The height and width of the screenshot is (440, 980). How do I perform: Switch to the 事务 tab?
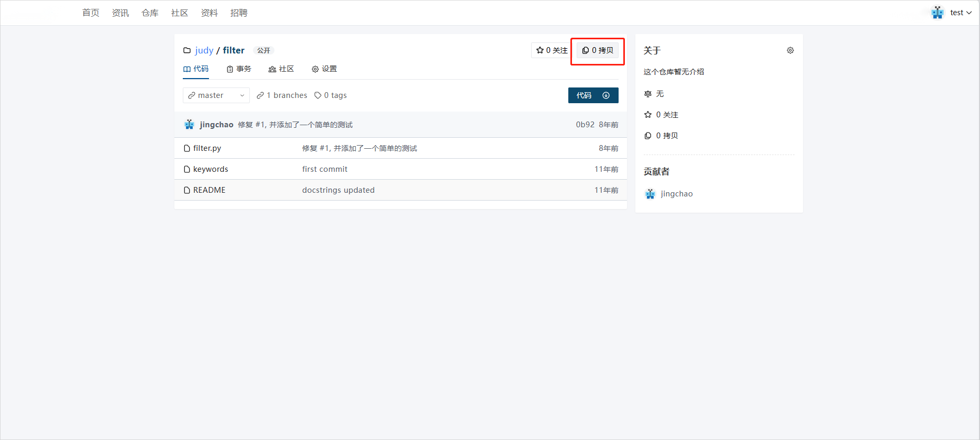point(239,69)
